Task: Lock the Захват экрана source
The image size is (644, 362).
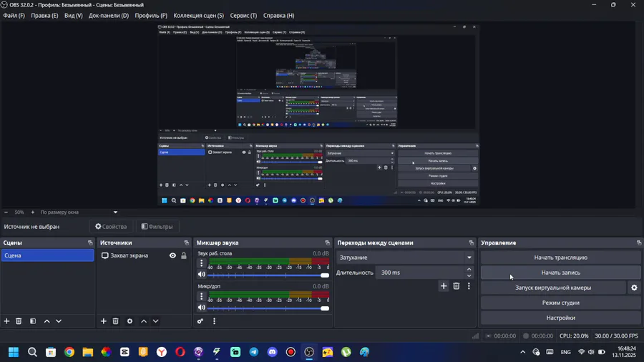Action: pos(184,255)
